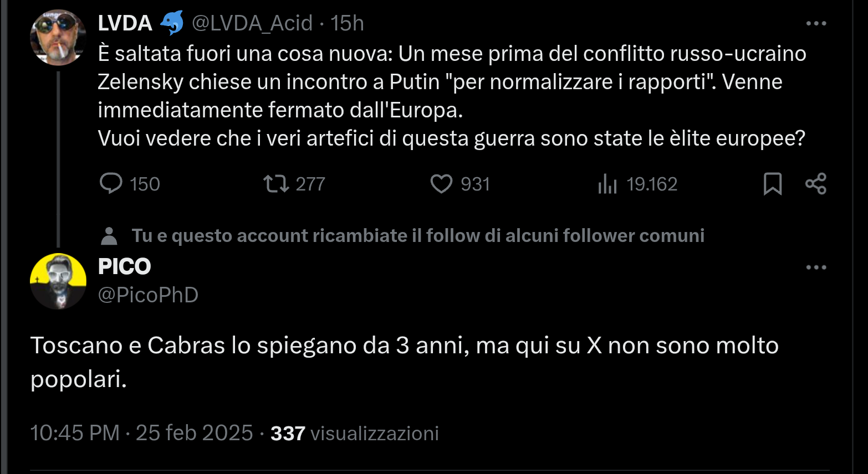Viewport: 868px width, 474px height.
Task: Open PICO's profile avatar
Action: [x=58, y=281]
